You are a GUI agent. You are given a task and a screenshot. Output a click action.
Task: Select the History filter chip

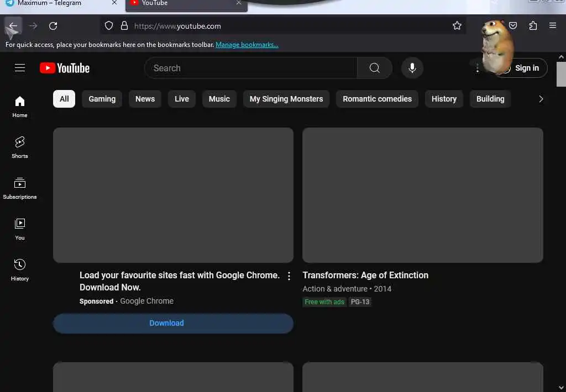pyautogui.click(x=444, y=99)
